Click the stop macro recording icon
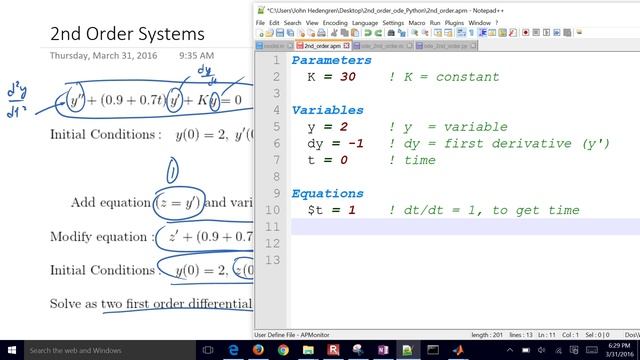640x360 pixels. click(536, 33)
